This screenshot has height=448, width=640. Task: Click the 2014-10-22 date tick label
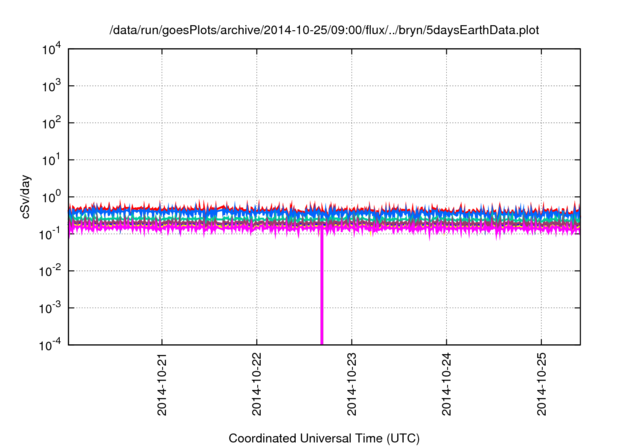(x=257, y=384)
